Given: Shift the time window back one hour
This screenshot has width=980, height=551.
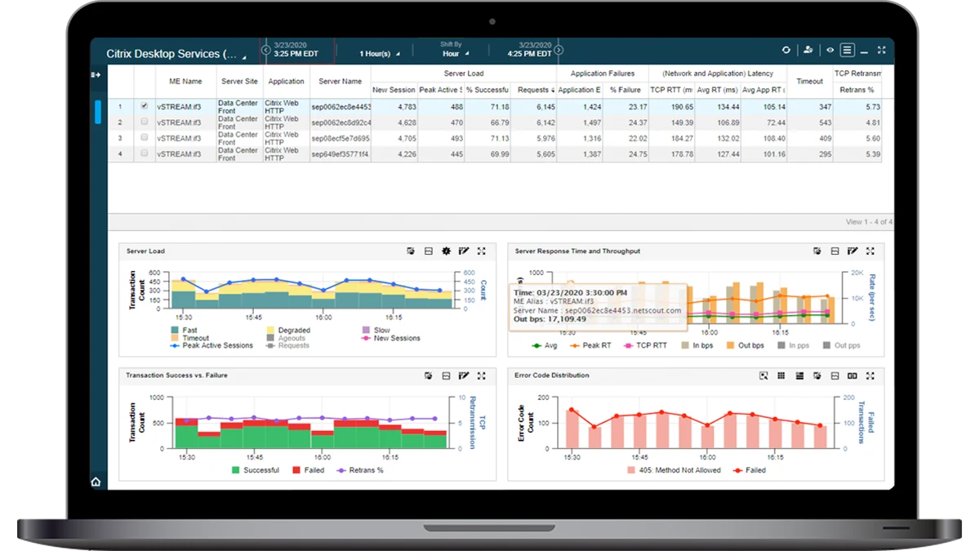Looking at the screenshot, I should pos(265,49).
